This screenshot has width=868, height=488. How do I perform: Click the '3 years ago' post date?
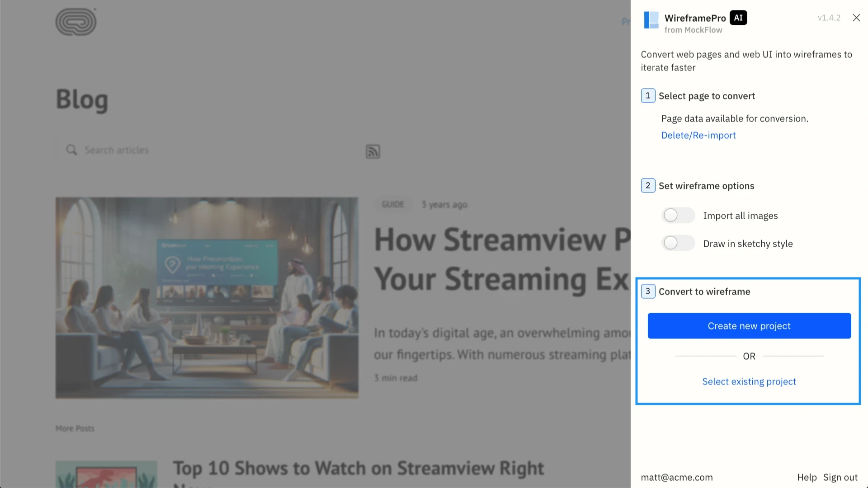click(x=444, y=205)
